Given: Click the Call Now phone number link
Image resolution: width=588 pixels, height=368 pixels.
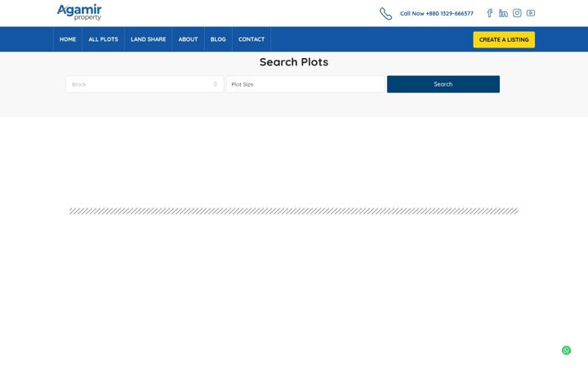Looking at the screenshot, I should tap(436, 14).
